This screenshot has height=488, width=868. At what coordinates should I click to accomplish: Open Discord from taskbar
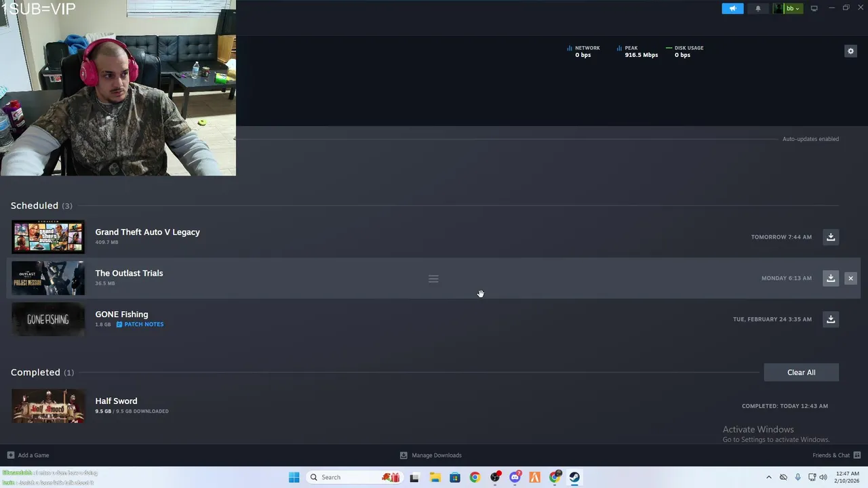pyautogui.click(x=515, y=477)
